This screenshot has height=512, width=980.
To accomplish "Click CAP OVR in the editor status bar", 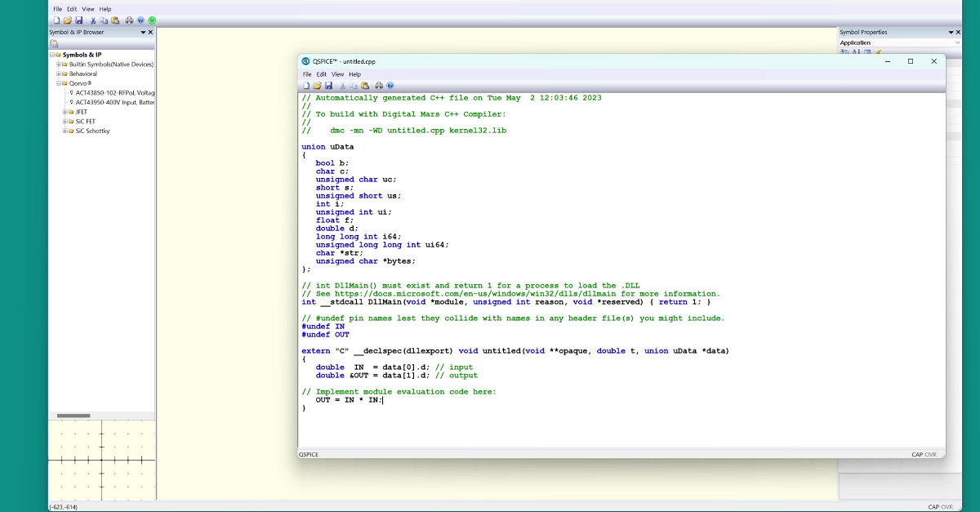I will click(924, 454).
